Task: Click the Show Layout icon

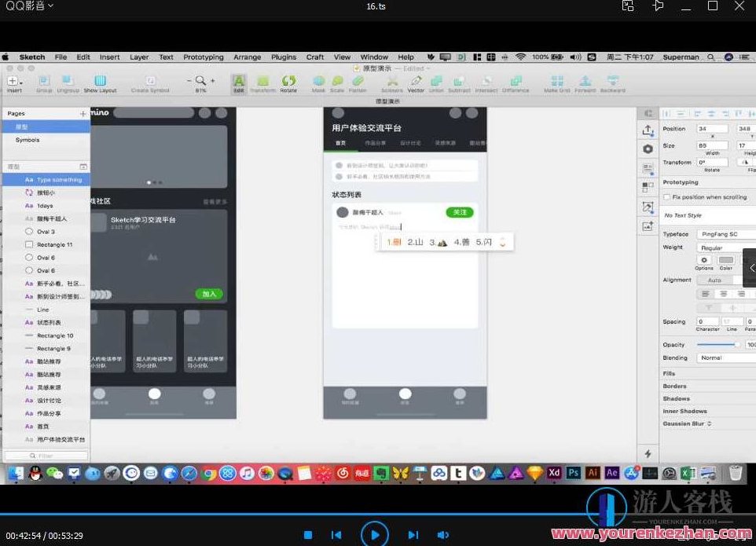Action: [101, 82]
